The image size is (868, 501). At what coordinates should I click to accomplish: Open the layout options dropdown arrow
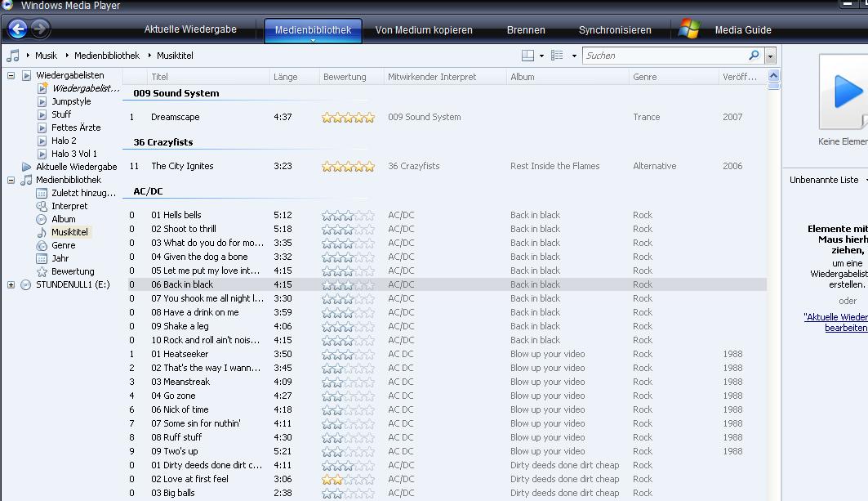point(541,56)
